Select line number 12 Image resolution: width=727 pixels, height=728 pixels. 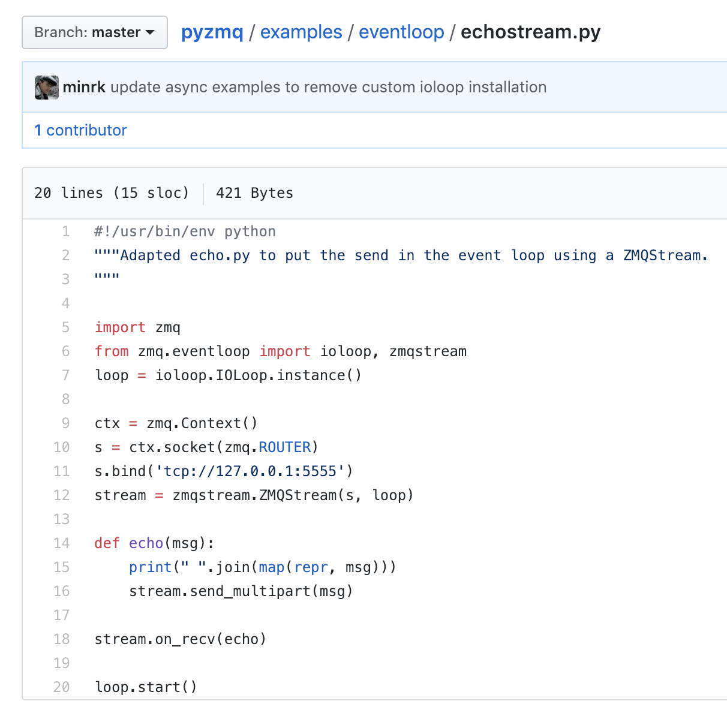pyautogui.click(x=61, y=495)
